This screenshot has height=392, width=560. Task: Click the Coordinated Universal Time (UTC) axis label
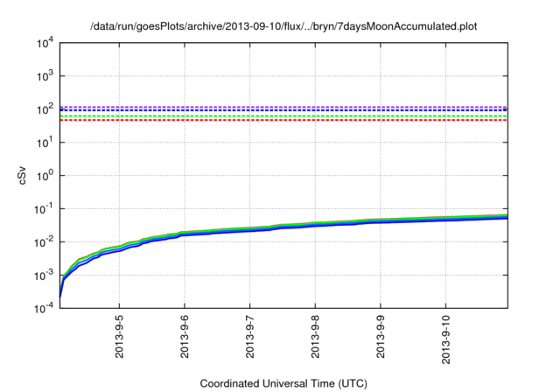point(283,383)
